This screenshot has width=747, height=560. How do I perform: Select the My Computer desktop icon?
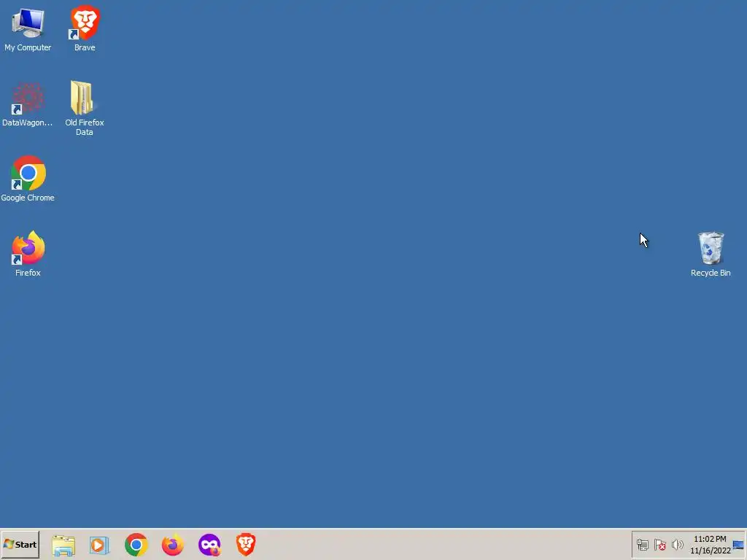[28, 28]
